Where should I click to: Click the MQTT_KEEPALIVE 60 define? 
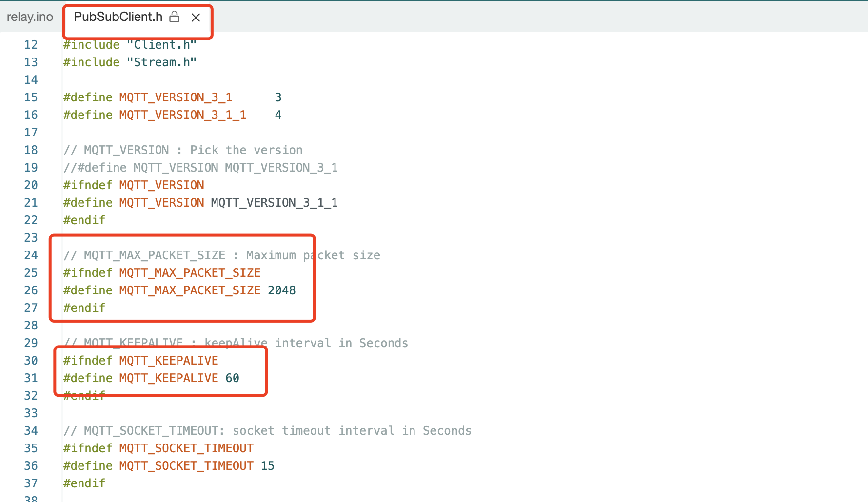[x=168, y=378]
